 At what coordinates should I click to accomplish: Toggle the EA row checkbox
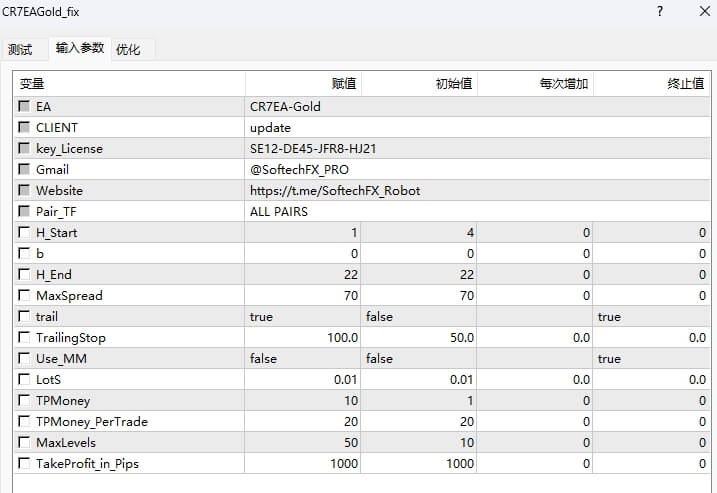coord(24,107)
